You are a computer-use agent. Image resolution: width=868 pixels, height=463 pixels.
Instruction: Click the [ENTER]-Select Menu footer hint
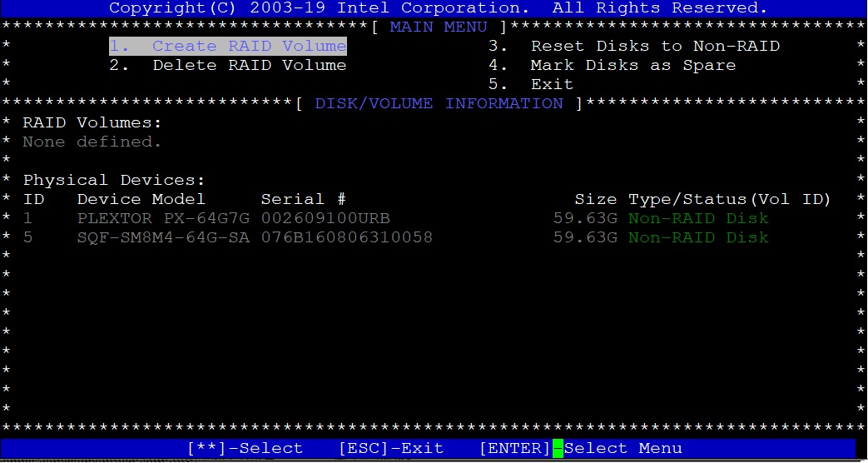coord(581,448)
